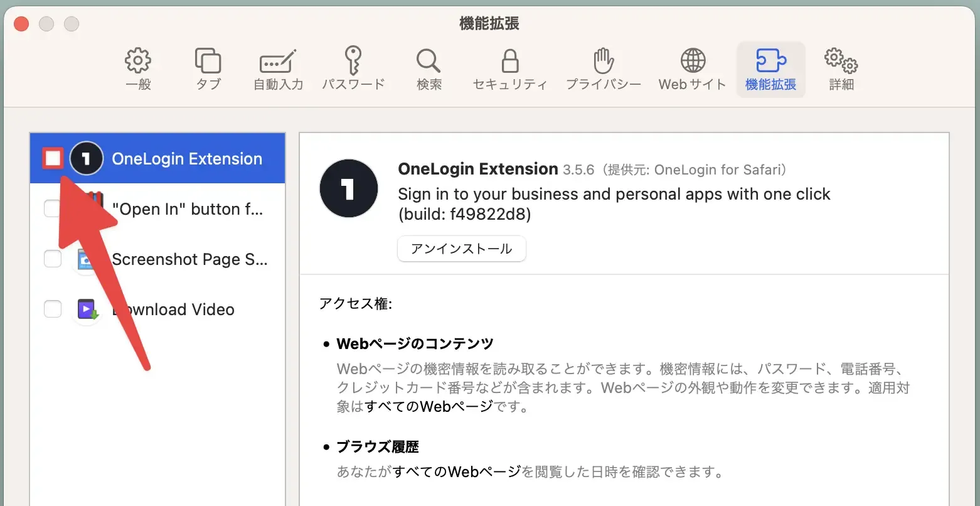Open the タブ (Tabs) settings pane
The image size is (980, 506).
pyautogui.click(x=208, y=69)
